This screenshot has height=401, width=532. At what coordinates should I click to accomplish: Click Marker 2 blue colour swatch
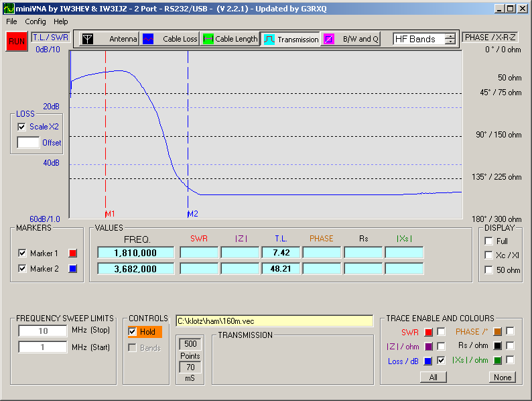click(72, 269)
